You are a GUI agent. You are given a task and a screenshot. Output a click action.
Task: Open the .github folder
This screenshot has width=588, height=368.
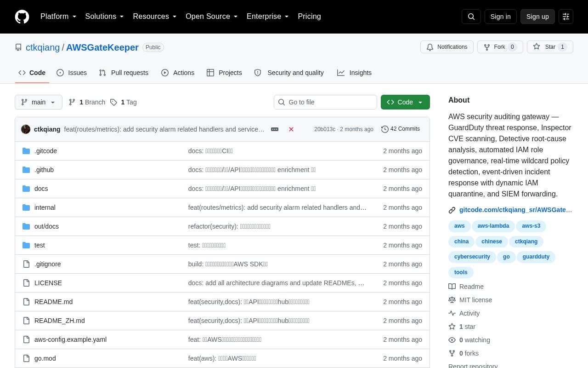pyautogui.click(x=44, y=170)
